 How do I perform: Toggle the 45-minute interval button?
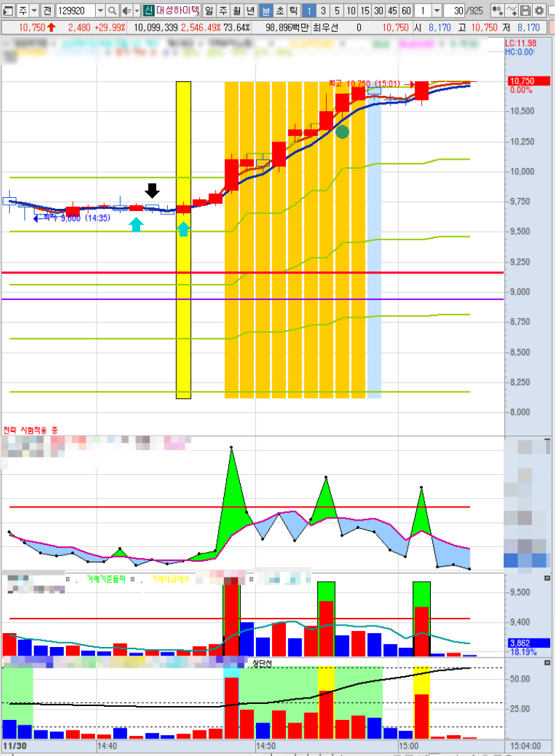point(393,10)
